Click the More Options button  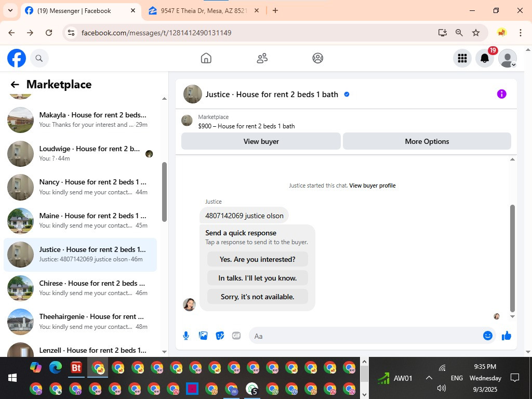pos(427,141)
